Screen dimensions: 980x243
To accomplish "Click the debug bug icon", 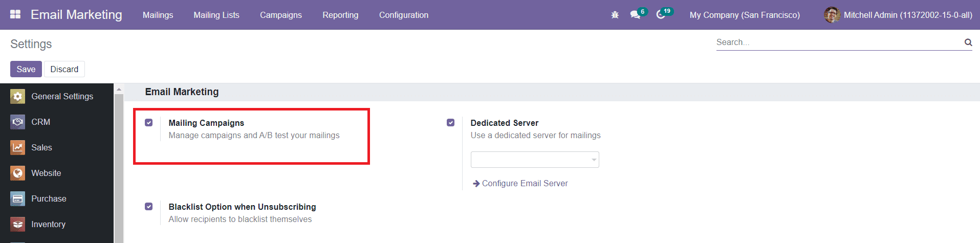I will coord(615,15).
